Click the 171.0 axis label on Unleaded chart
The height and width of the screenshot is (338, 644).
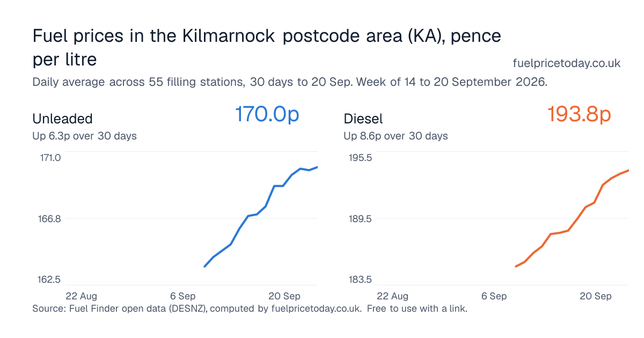(x=50, y=158)
